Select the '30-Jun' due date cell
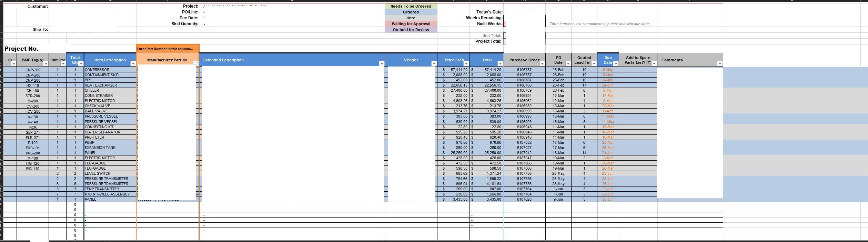868x242 pixels. 608,199
